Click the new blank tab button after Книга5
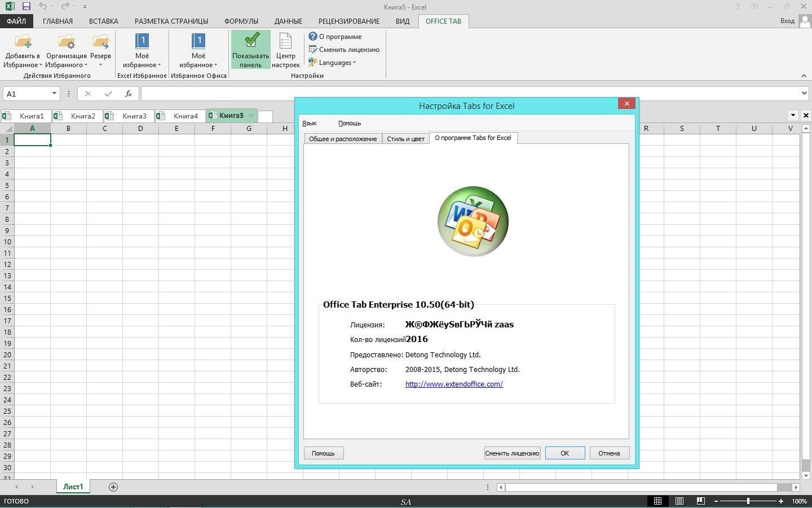812x508 pixels. [266, 116]
